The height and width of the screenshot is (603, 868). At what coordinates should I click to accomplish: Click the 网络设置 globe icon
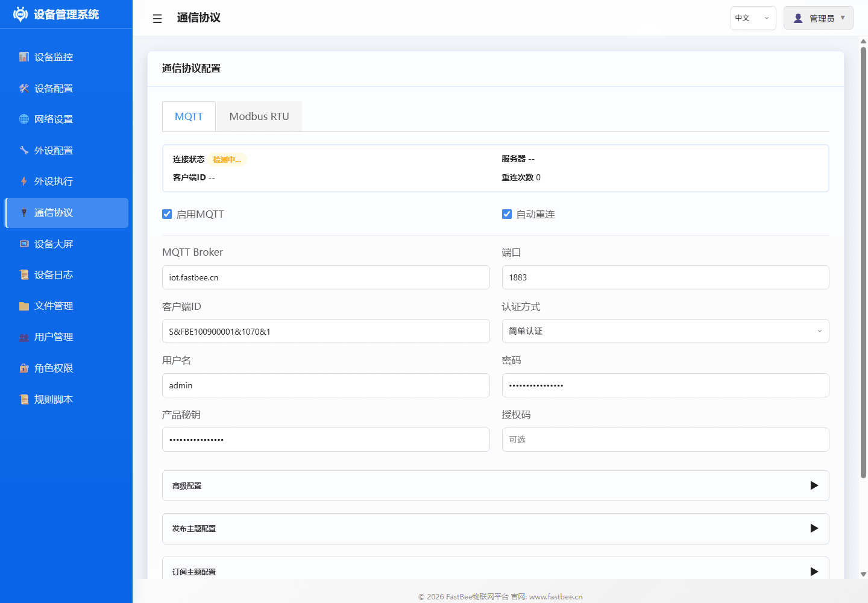point(24,119)
